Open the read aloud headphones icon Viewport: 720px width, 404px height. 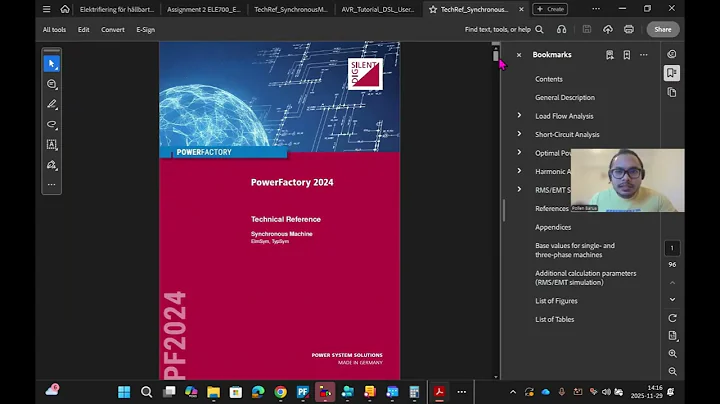click(562, 29)
